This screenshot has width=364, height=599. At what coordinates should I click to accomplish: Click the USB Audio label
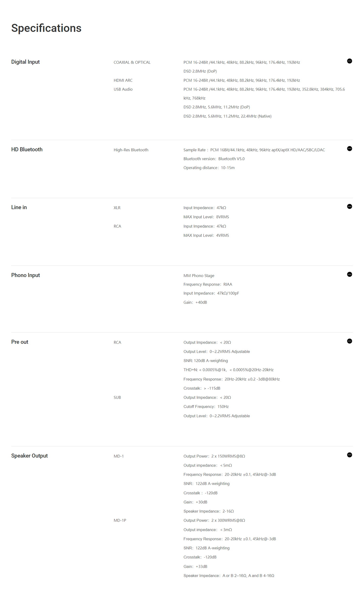[x=123, y=90]
